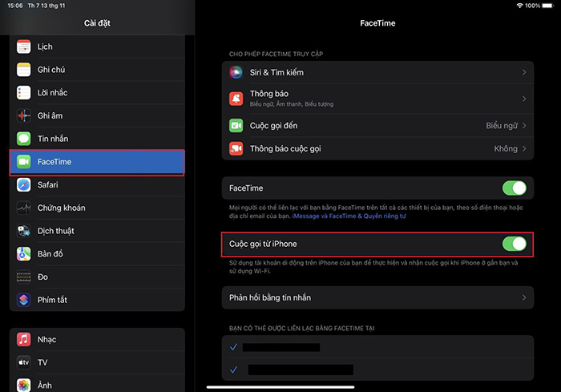
Task: Tap the Ghi chú notes icon
Action: 23,70
